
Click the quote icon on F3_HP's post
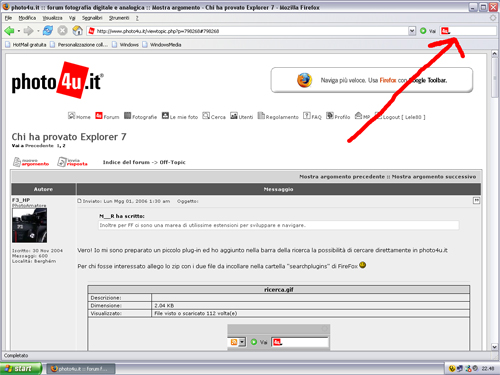coord(476,201)
